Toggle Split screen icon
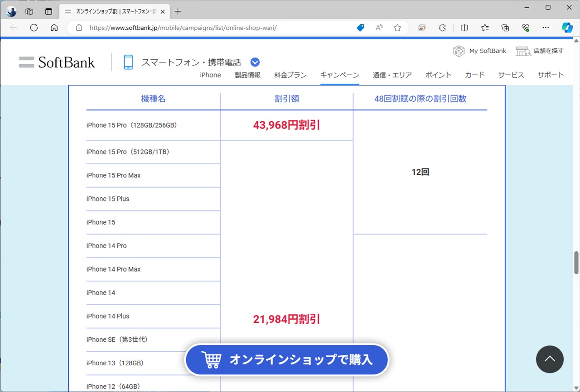 [464, 28]
